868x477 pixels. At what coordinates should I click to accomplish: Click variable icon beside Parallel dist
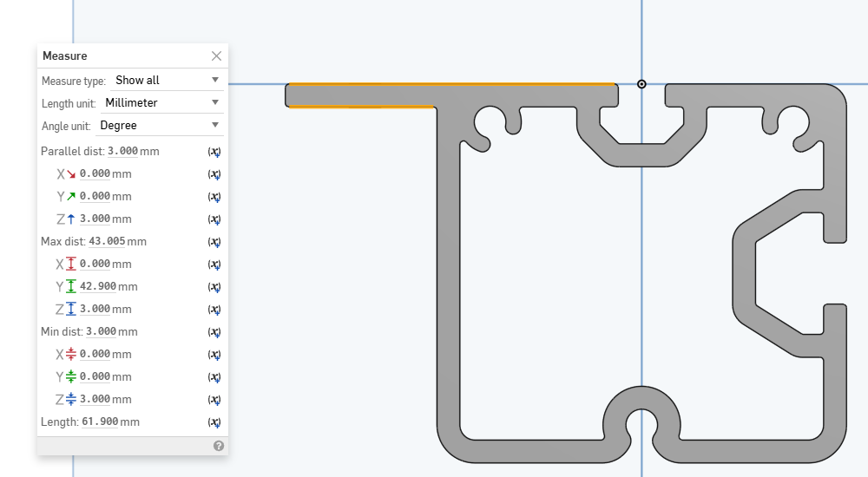coord(214,151)
